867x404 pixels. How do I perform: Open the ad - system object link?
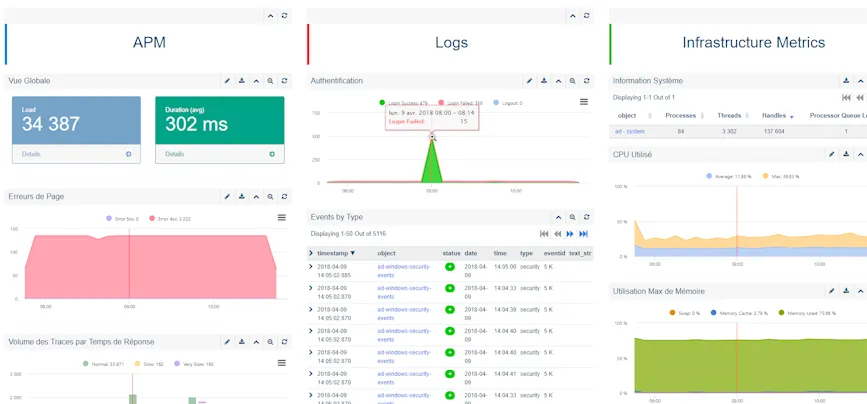point(630,131)
